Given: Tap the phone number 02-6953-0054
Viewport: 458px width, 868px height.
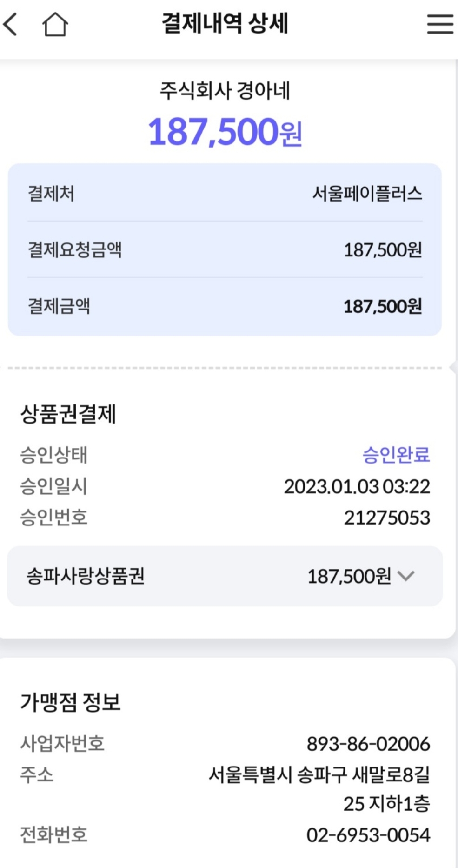Looking at the screenshot, I should pyautogui.click(x=368, y=835).
